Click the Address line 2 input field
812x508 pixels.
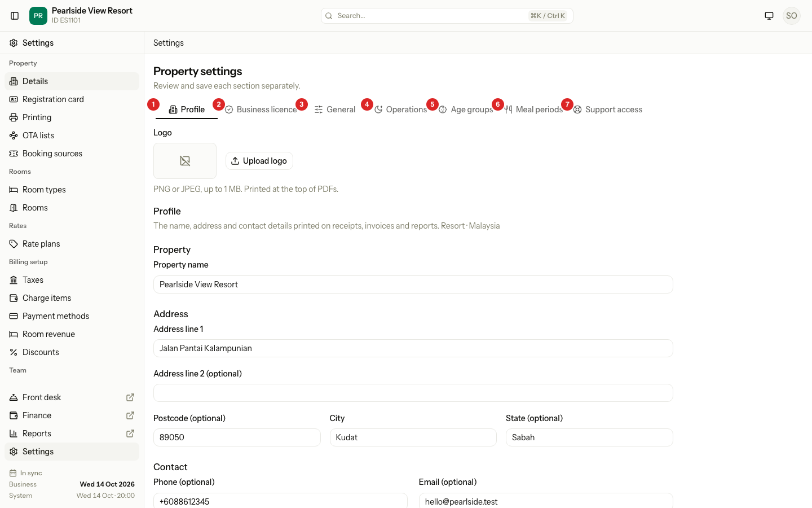click(x=413, y=393)
